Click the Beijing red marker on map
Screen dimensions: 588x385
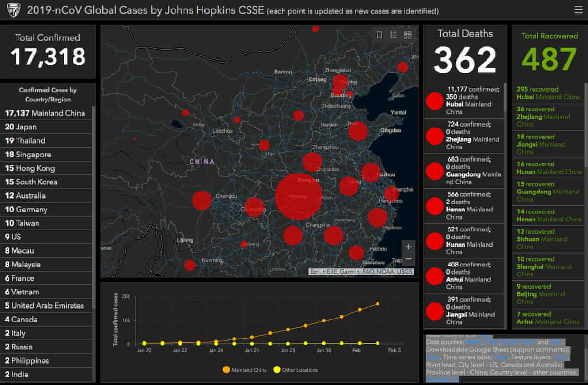coord(340,82)
